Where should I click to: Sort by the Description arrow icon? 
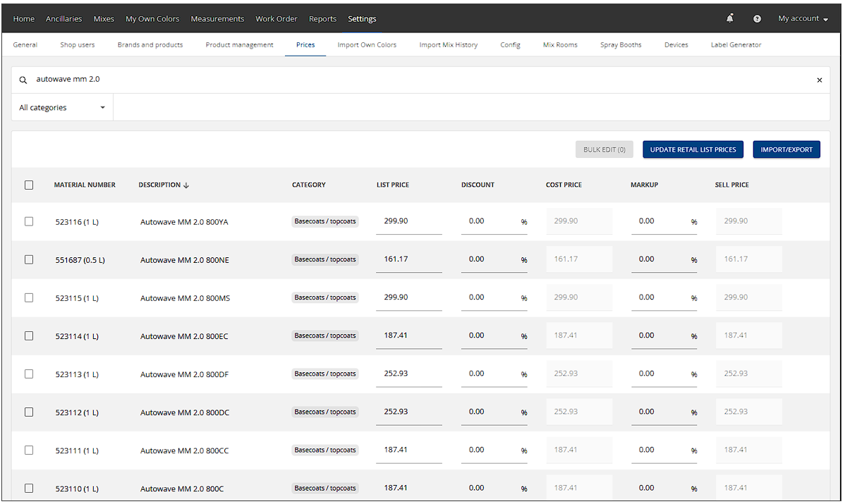186,185
